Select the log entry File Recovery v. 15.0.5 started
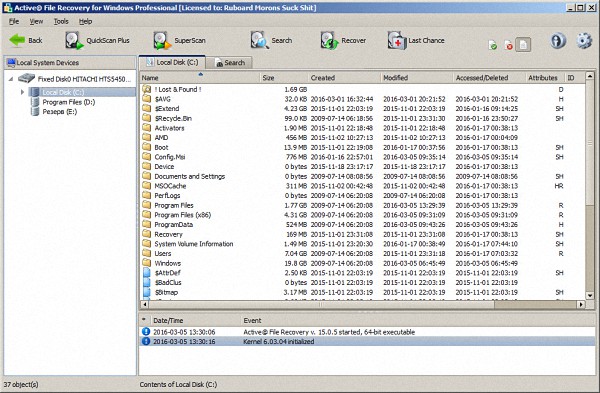Screen dimensions: 600x393 [367, 332]
